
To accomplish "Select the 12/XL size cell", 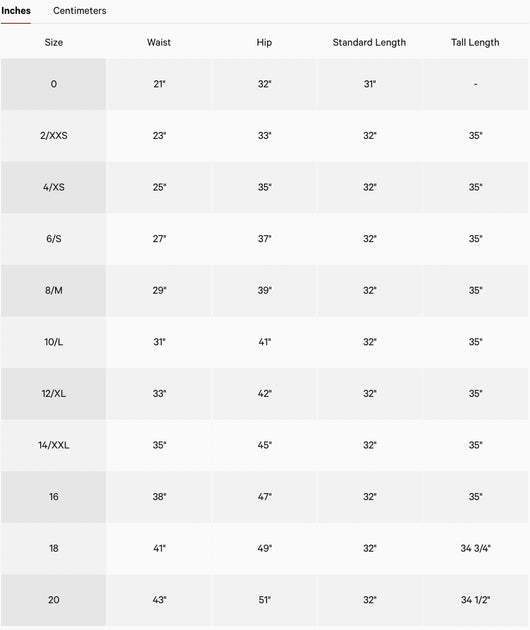I will (53, 393).
